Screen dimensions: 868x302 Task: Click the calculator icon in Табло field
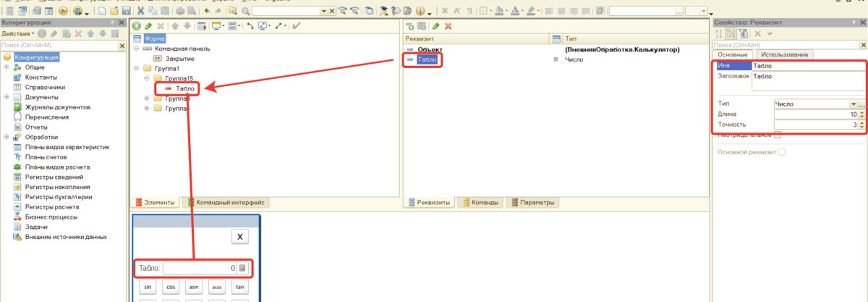[242, 268]
